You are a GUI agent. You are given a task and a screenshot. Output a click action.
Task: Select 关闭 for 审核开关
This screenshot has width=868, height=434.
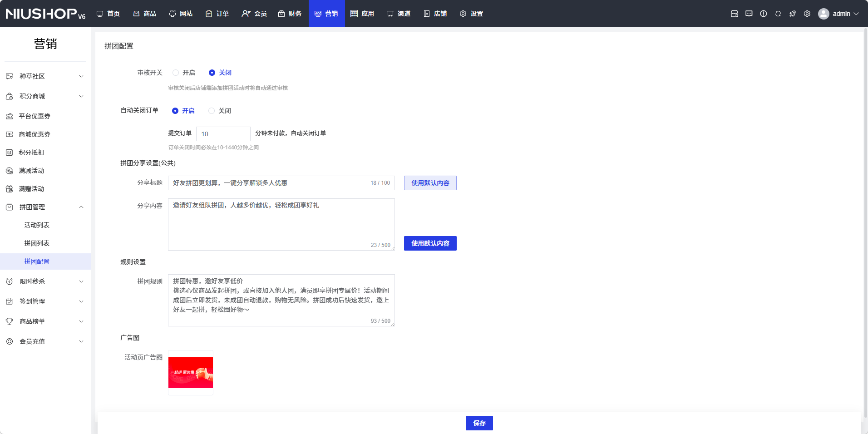(x=212, y=73)
